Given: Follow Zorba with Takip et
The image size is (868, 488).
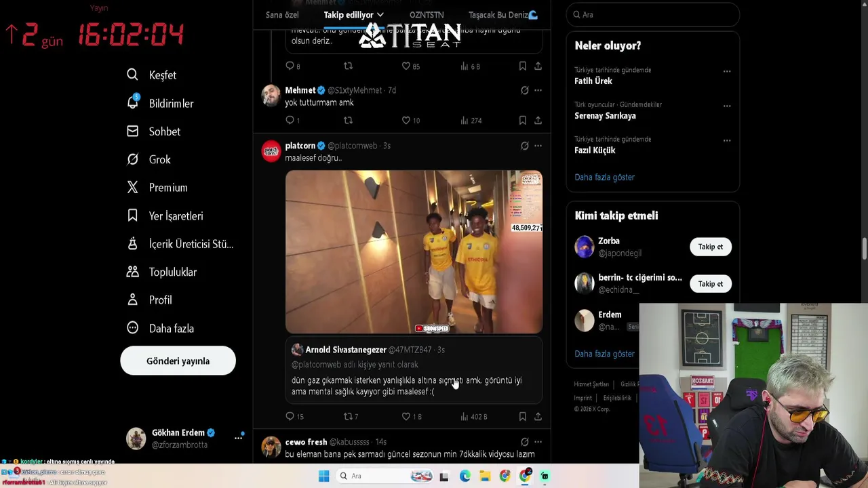Looking at the screenshot, I should click(711, 247).
